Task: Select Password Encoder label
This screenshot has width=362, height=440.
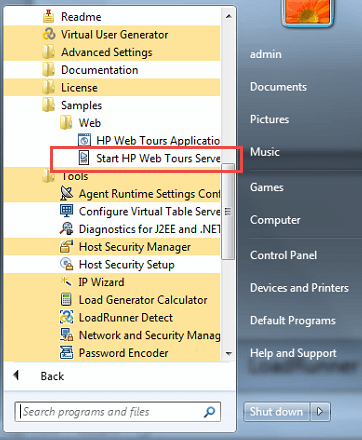Action: pos(123,353)
